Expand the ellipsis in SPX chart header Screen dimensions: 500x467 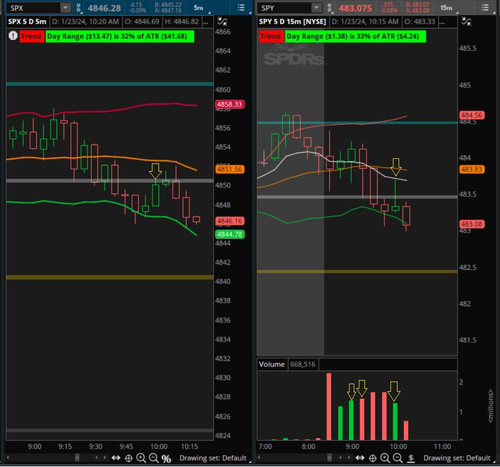[x=206, y=22]
